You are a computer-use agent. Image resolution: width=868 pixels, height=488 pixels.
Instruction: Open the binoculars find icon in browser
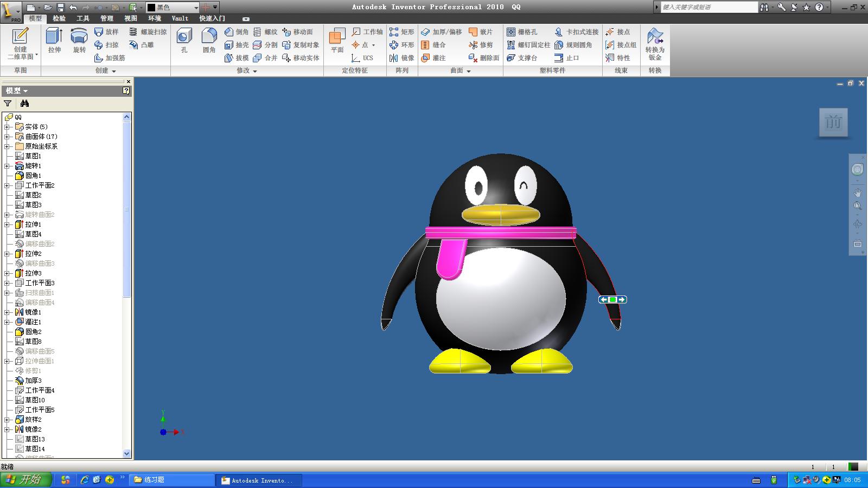(24, 103)
